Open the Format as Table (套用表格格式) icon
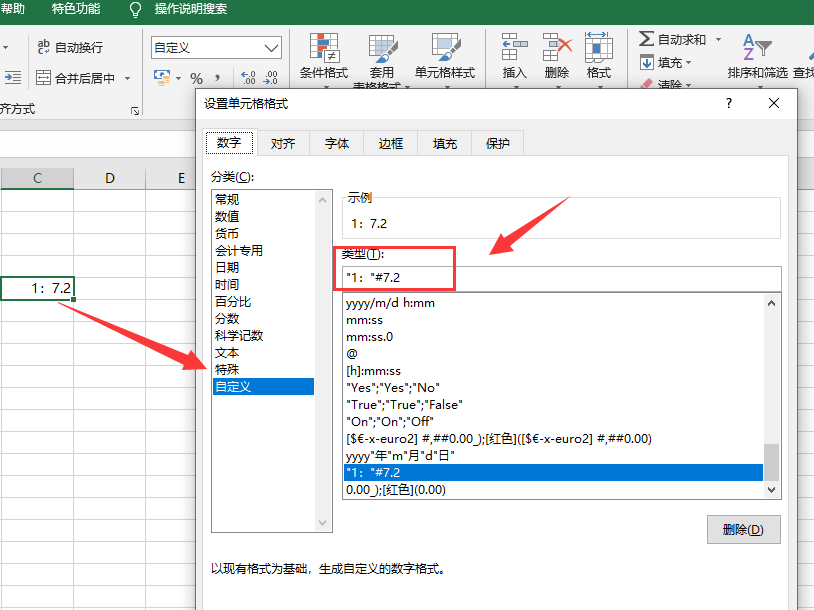The height and width of the screenshot is (610, 814). 383,49
